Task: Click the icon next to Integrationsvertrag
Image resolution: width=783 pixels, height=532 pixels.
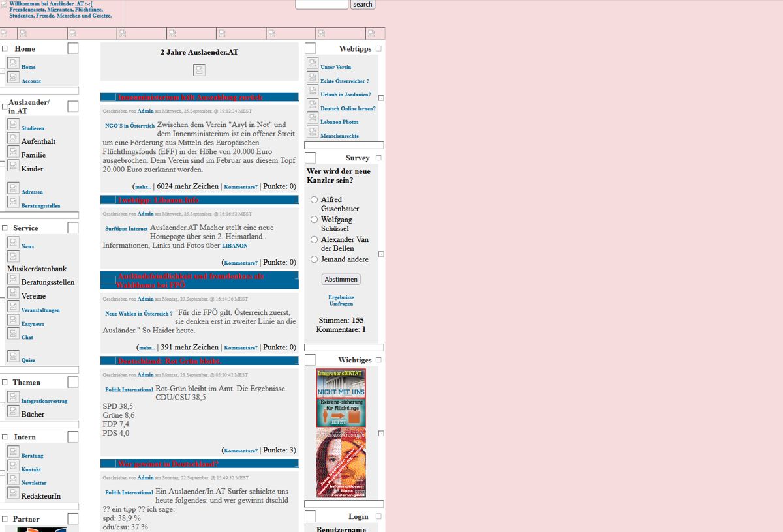Action: 13,397
